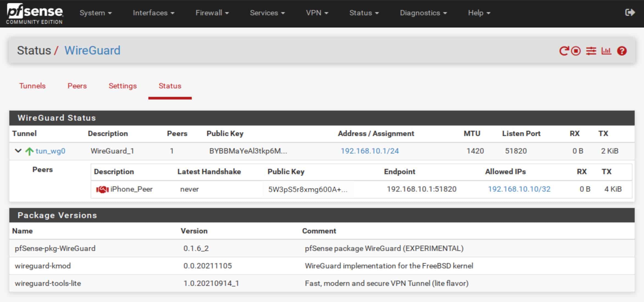Viewport: 644px width, 302px height.
Task: Open the Help dropdown menu
Action: tap(479, 13)
